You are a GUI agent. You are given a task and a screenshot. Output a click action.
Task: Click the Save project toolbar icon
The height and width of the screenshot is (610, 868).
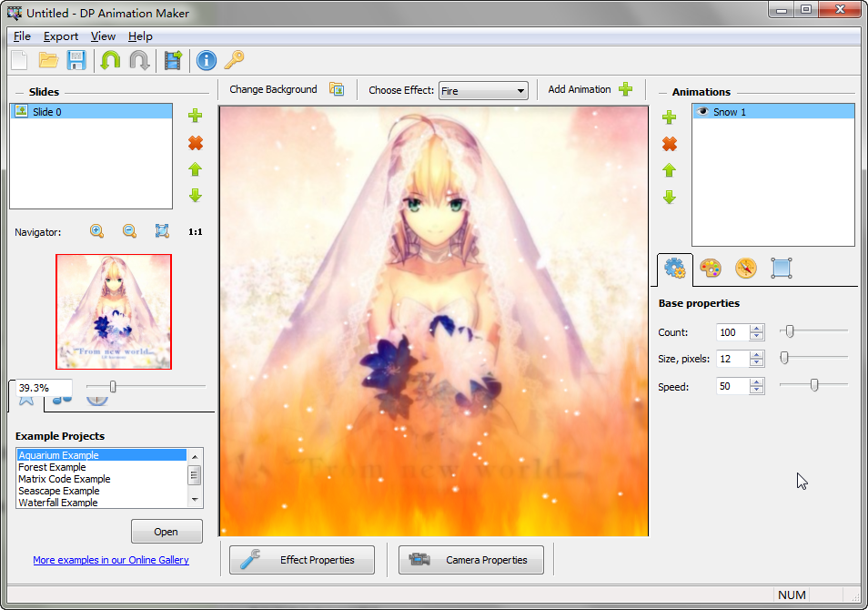pyautogui.click(x=76, y=61)
